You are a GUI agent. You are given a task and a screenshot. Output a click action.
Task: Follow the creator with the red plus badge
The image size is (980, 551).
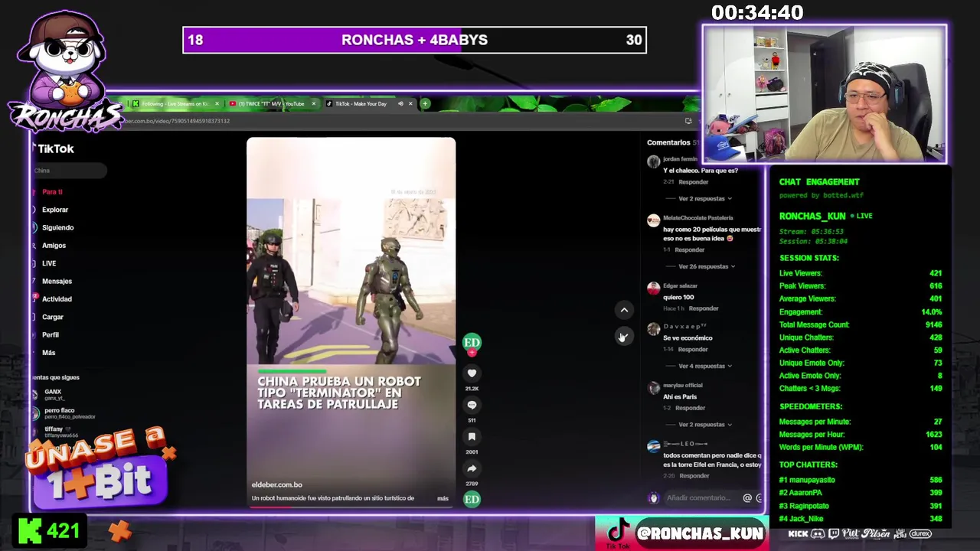tap(472, 353)
